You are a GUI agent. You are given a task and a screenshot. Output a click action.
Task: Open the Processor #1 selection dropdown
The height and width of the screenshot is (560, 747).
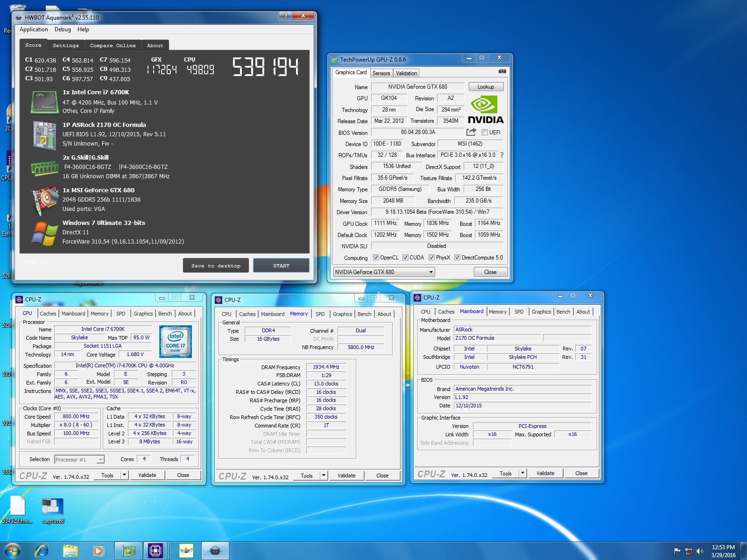point(79,460)
